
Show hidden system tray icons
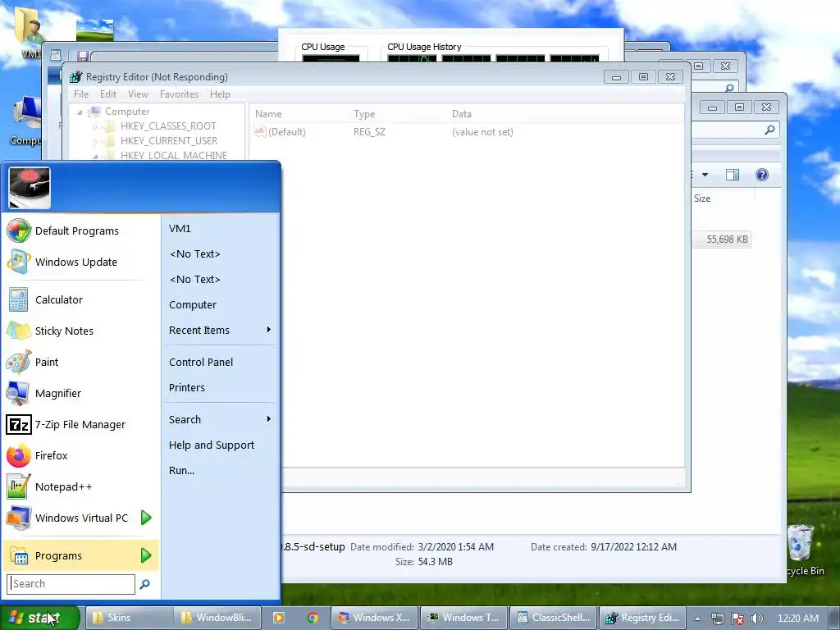coord(697,619)
